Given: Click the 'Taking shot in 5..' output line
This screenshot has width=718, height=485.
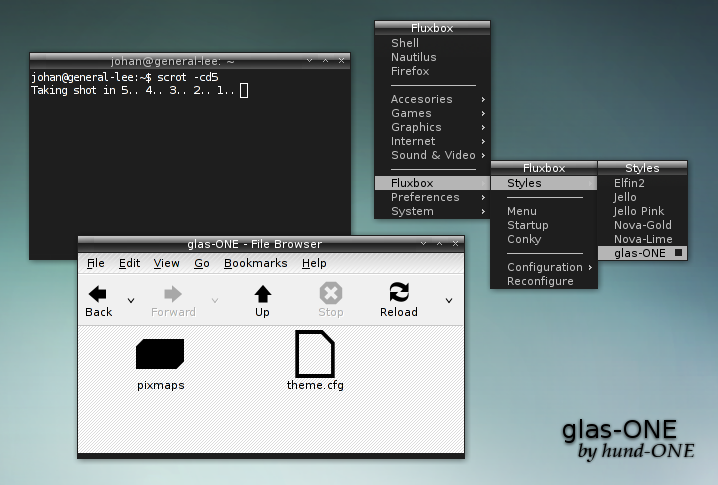Looking at the screenshot, I should [x=133, y=90].
